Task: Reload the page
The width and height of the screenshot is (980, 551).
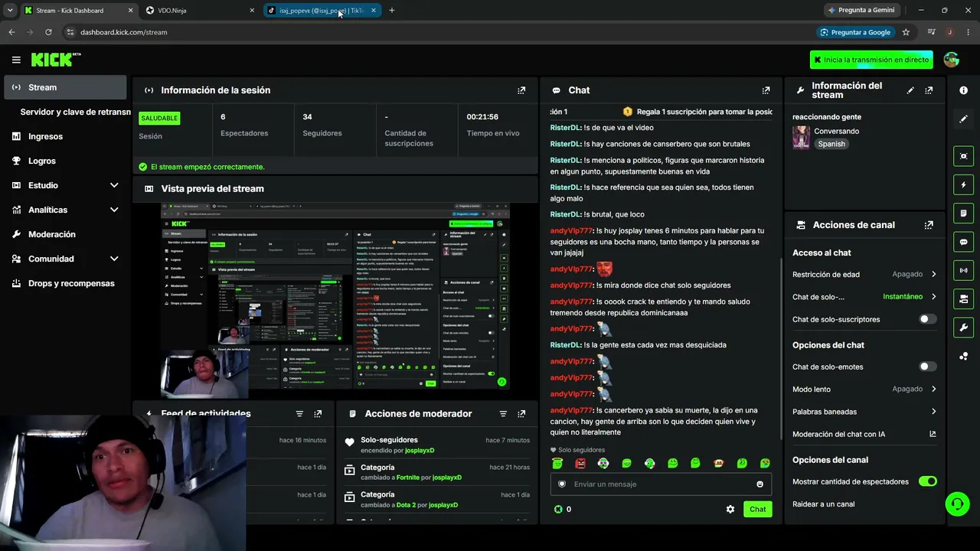Action: (48, 32)
